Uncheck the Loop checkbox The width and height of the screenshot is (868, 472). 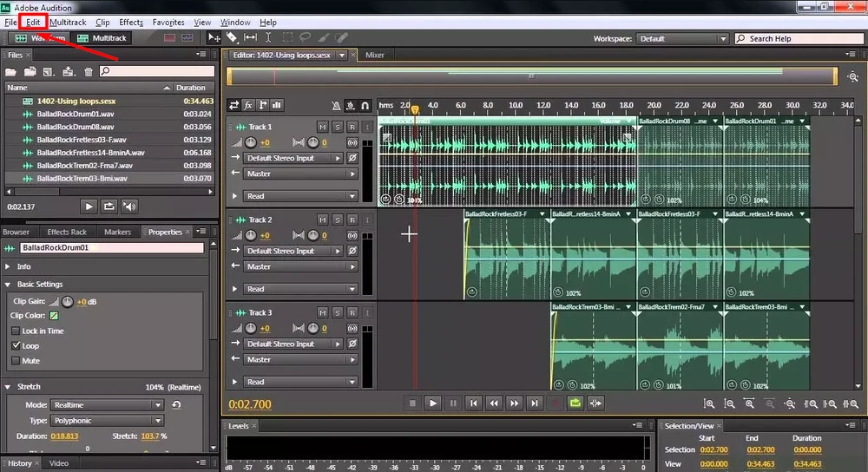pyautogui.click(x=16, y=346)
